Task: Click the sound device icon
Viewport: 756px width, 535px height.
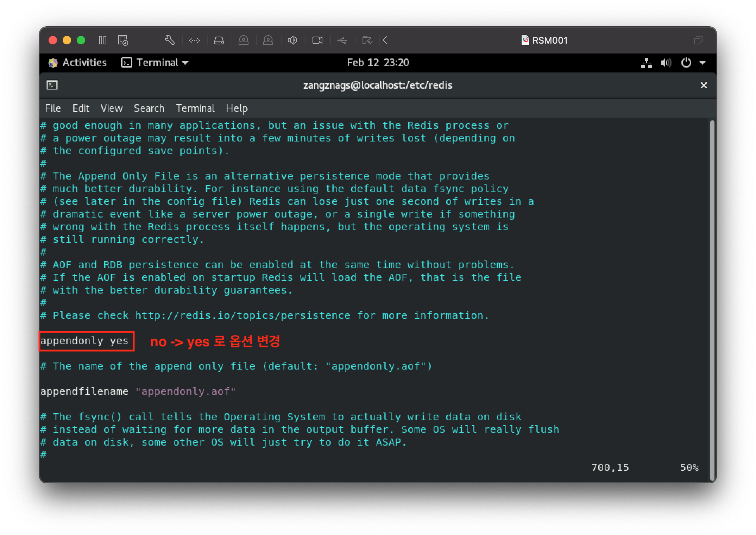Action: (292, 40)
